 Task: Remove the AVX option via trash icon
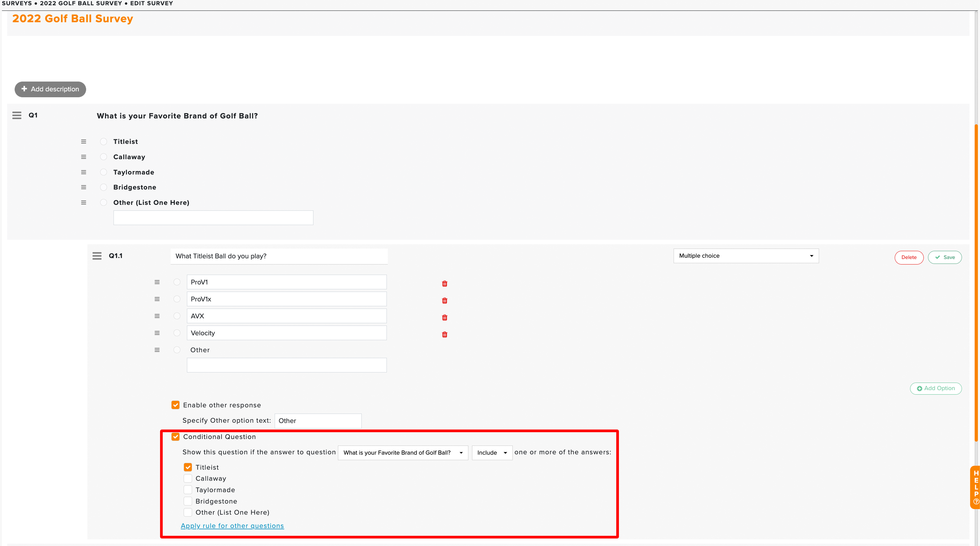click(444, 317)
